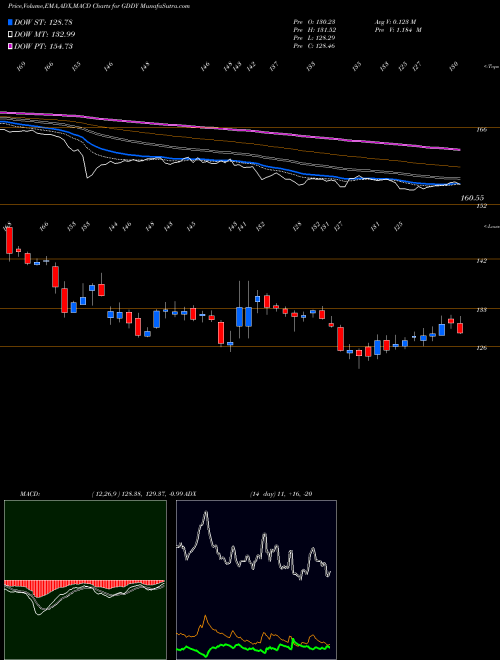Click the 133 price level label
The image size is (500, 660).
(x=482, y=310)
